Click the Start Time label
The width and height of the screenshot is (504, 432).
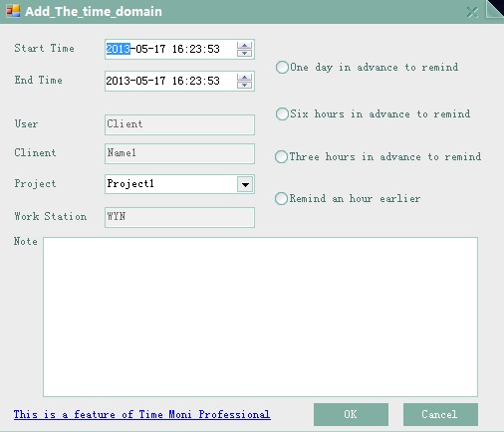(44, 48)
